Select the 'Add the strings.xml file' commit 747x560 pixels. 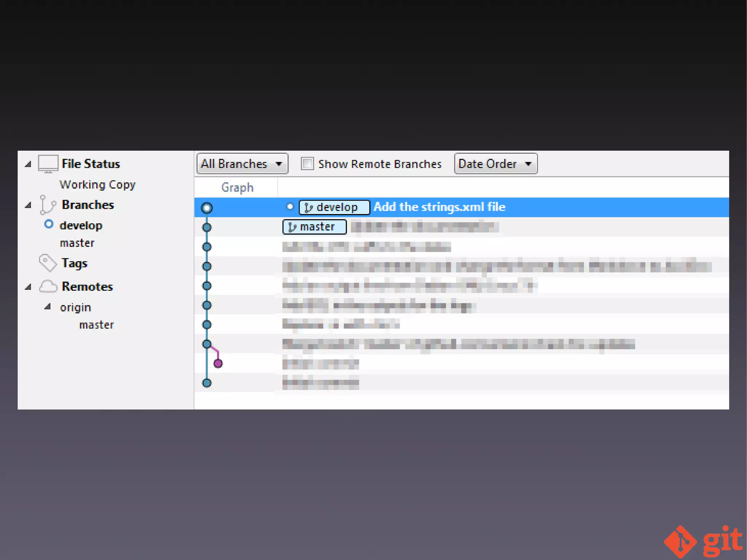pyautogui.click(x=439, y=207)
